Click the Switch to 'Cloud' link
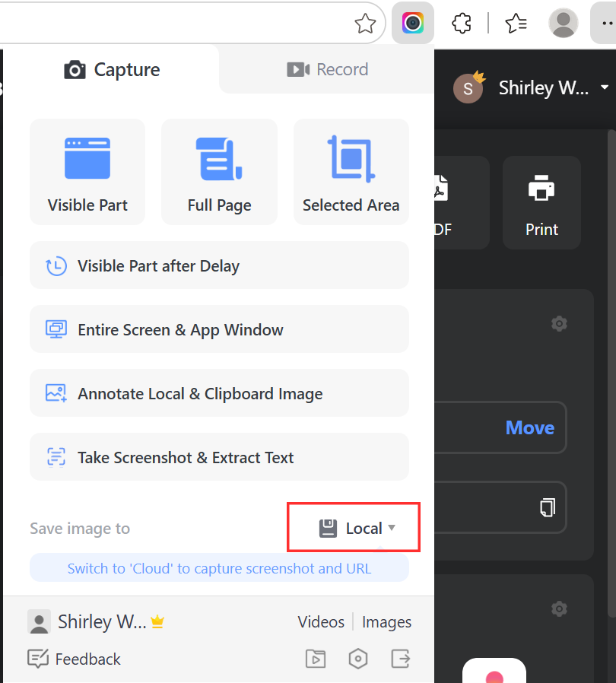 219,568
